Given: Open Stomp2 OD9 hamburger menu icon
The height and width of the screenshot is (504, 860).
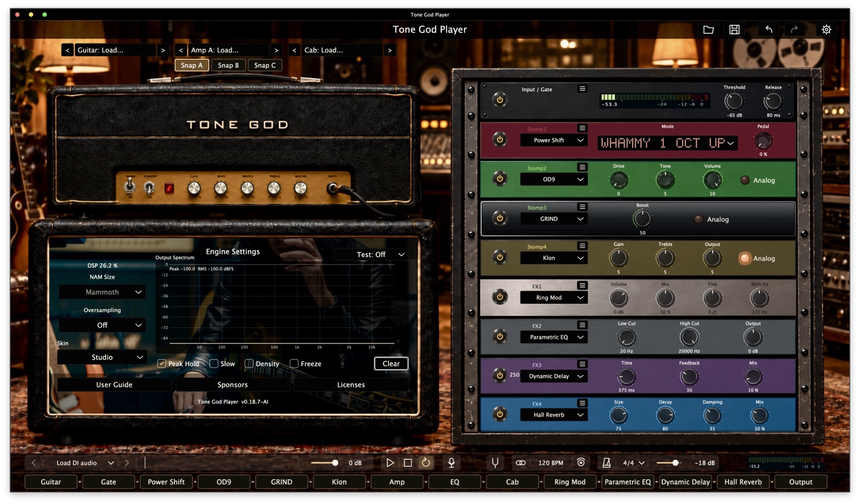Looking at the screenshot, I should pos(582,167).
